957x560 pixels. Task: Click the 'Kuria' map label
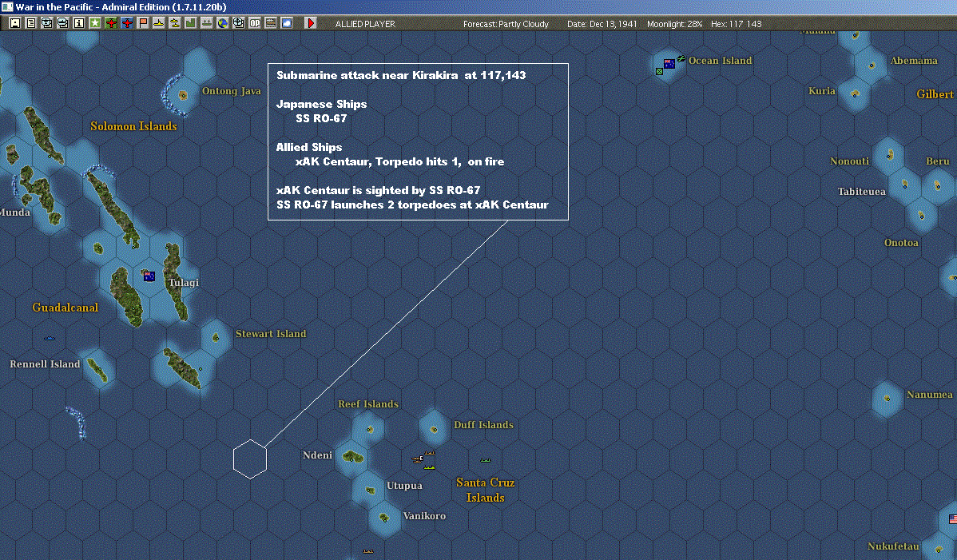pos(821,91)
